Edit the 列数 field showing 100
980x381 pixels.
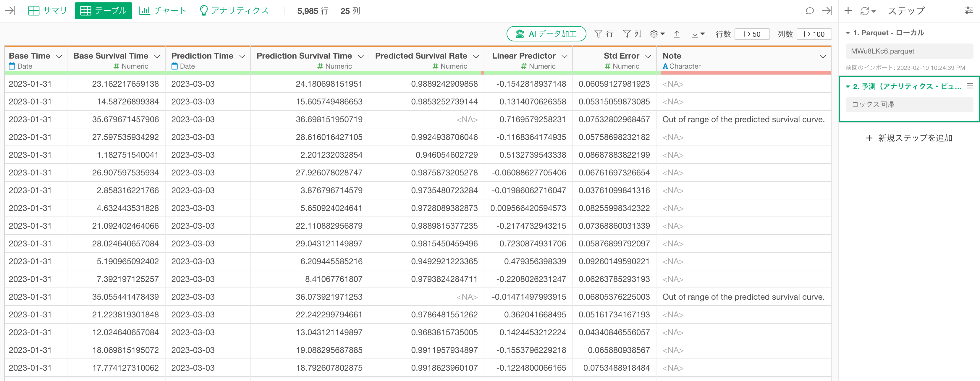(814, 34)
